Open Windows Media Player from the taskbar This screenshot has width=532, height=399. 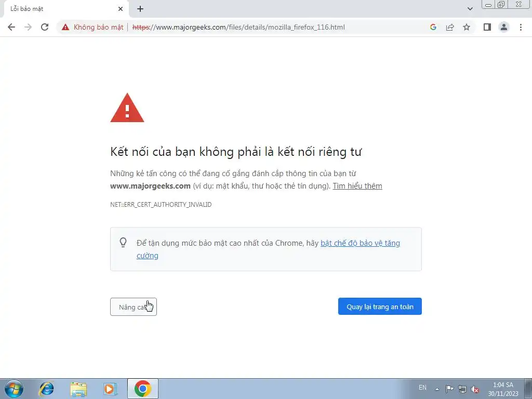pyautogui.click(x=110, y=389)
